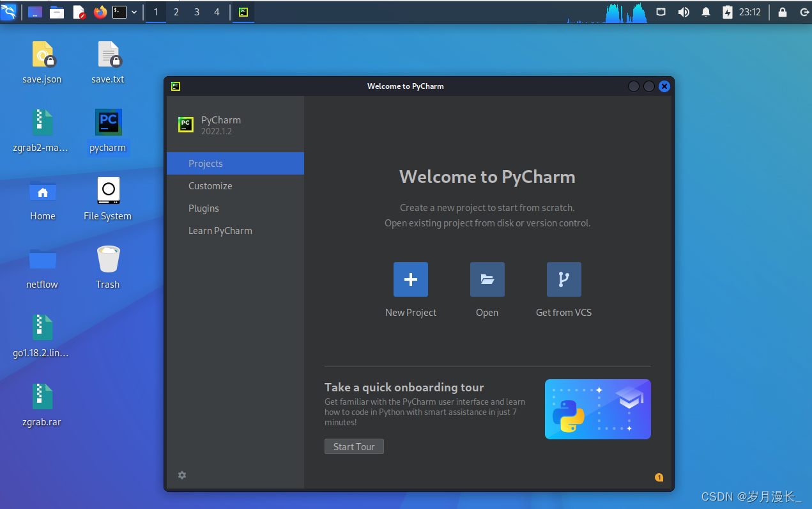812x509 pixels.
Task: Click the PyCharm logo beside version 2022.1.2
Action: tap(186, 125)
